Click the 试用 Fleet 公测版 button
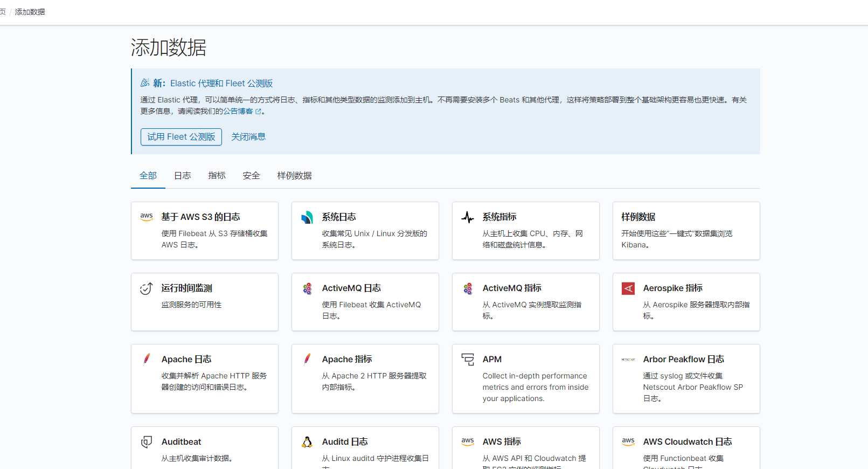The width and height of the screenshot is (868, 469). coord(181,137)
